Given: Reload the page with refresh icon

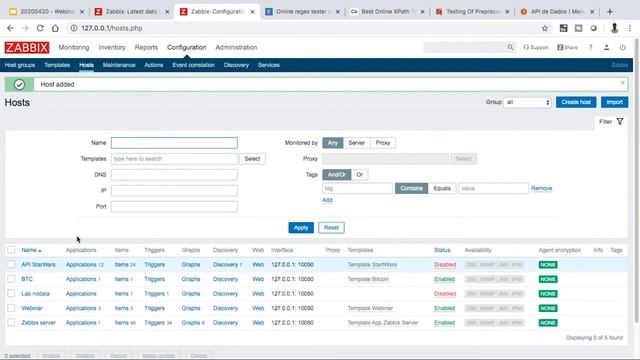Looking at the screenshot, I should [x=40, y=28].
